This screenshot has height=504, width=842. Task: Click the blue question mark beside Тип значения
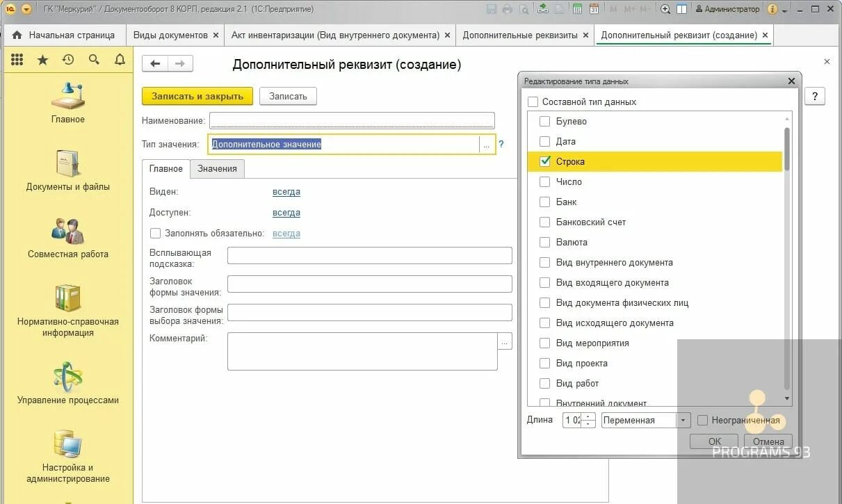coord(501,145)
